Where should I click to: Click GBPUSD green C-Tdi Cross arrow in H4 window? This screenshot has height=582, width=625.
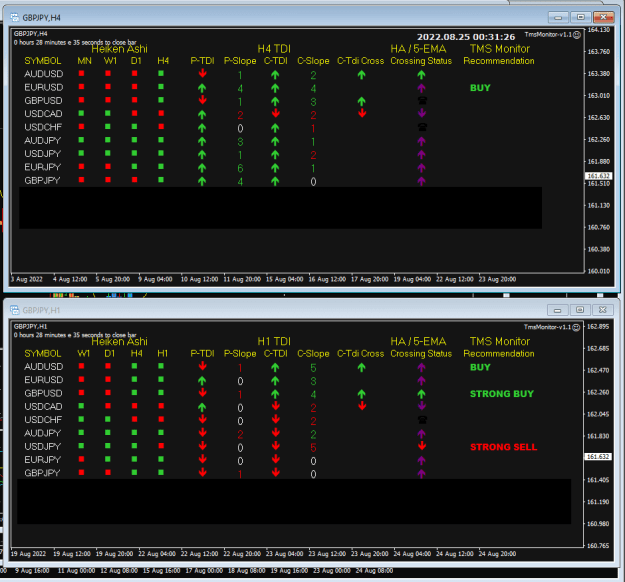point(362,101)
